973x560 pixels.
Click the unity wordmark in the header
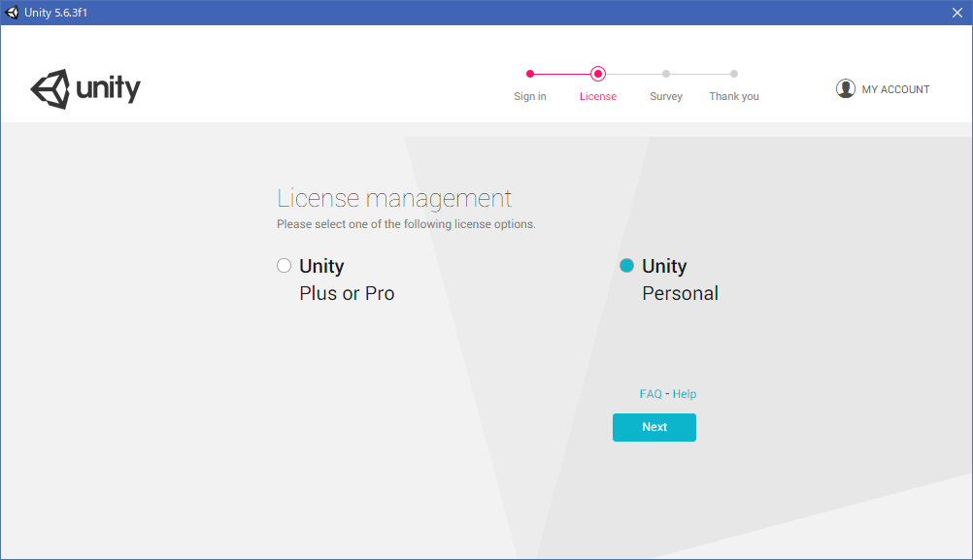point(109,89)
